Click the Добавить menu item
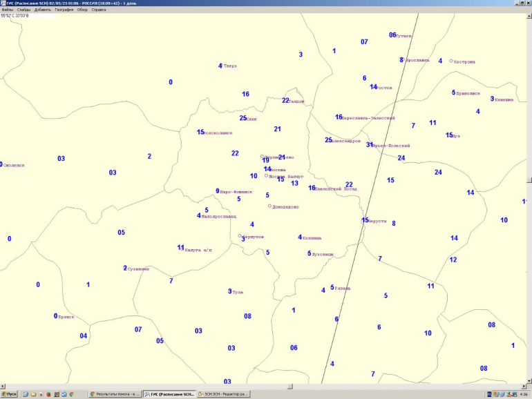 [42, 10]
